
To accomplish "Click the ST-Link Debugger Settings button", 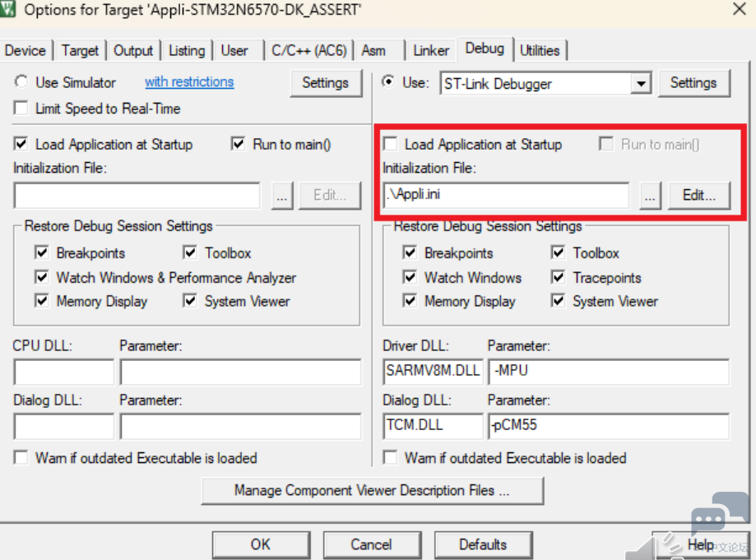I will pos(693,83).
